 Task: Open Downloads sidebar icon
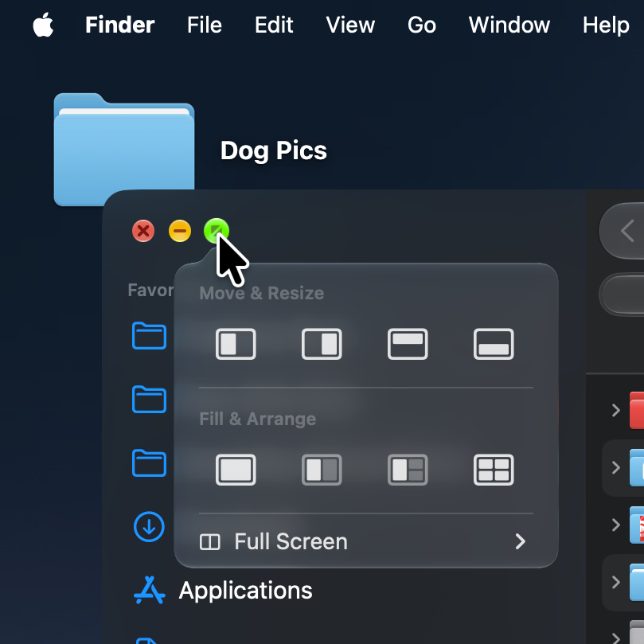[149, 526]
